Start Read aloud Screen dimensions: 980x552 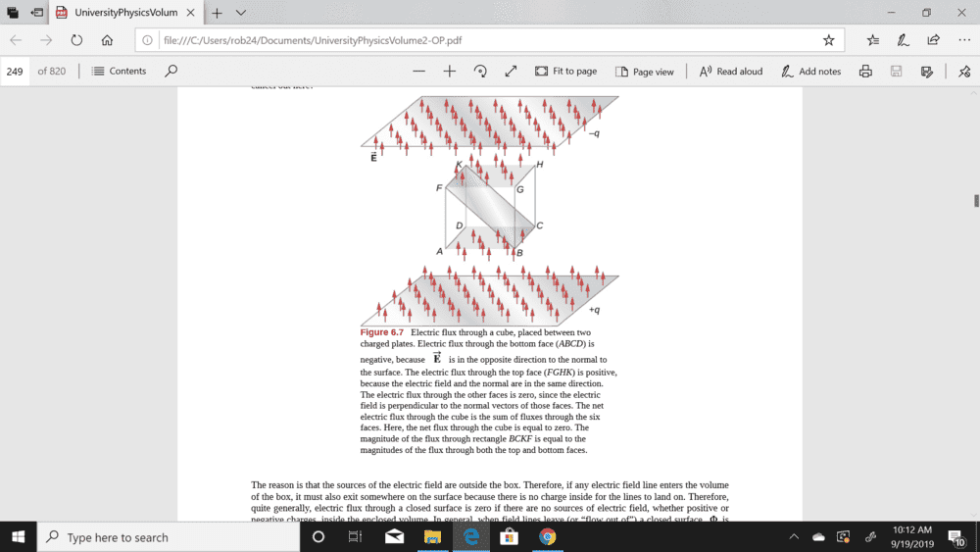click(731, 72)
